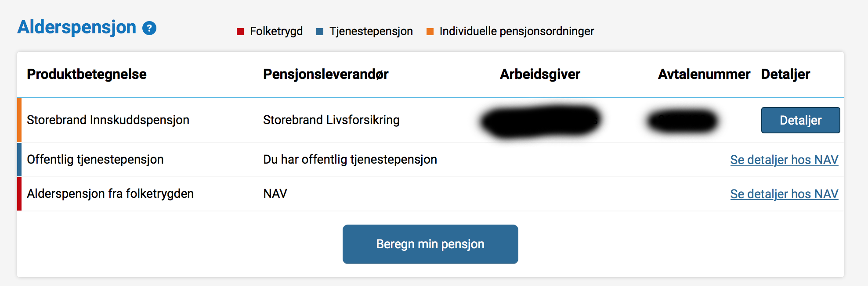
Task: Click the Folketrygd legend label
Action: [x=276, y=31]
